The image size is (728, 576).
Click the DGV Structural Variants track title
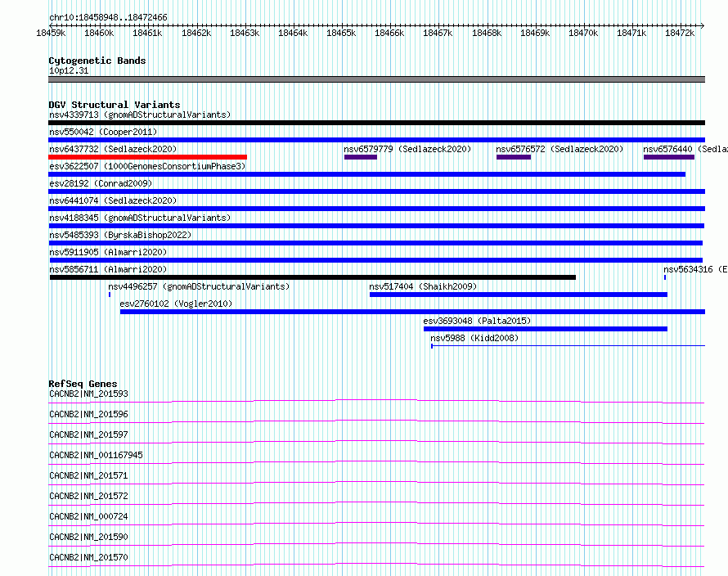click(115, 105)
